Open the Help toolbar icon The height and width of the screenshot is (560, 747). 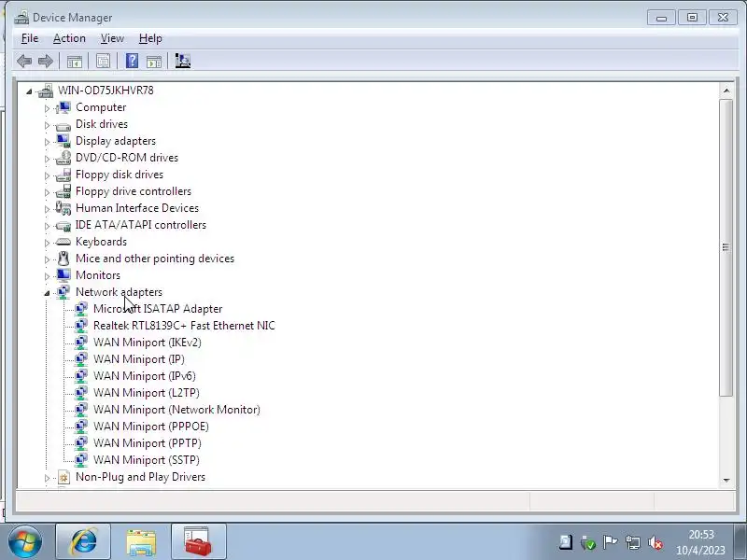click(132, 61)
